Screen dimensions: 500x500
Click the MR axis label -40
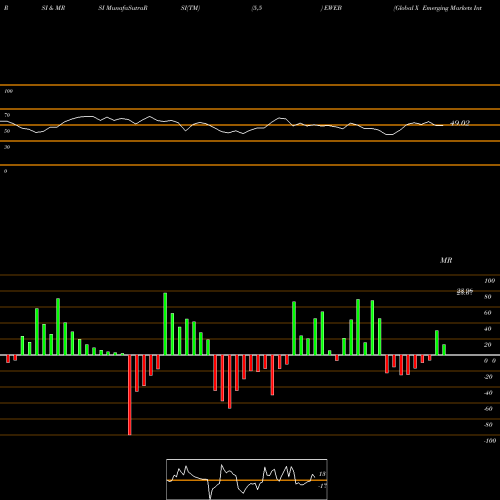click(x=488, y=393)
